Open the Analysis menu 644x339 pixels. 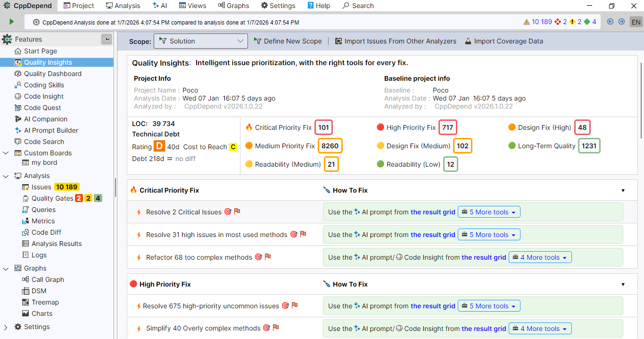pyautogui.click(x=123, y=6)
